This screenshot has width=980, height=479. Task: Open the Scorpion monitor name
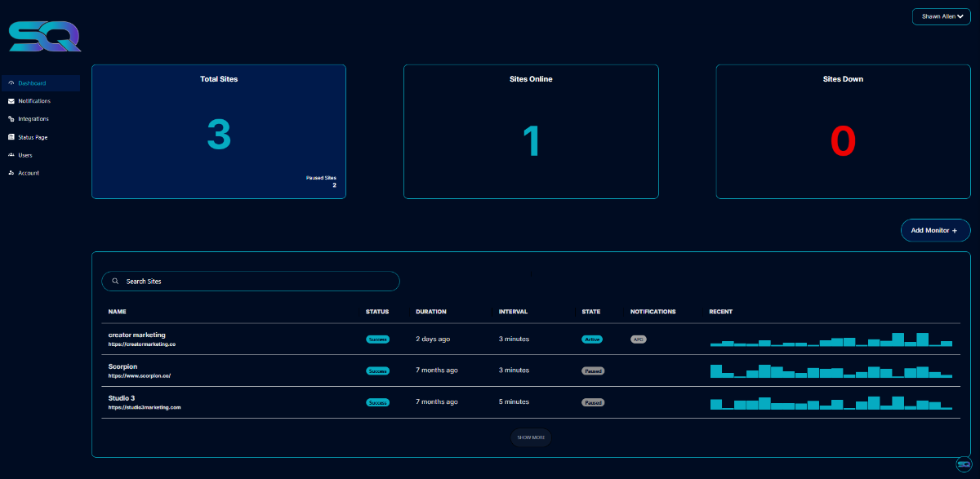[x=122, y=366]
